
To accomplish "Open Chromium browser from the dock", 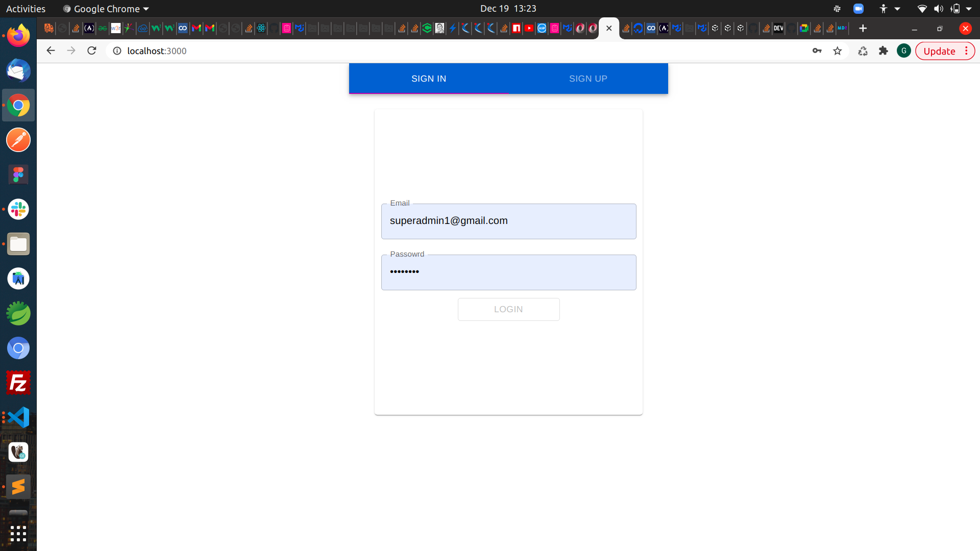I will click(x=18, y=348).
